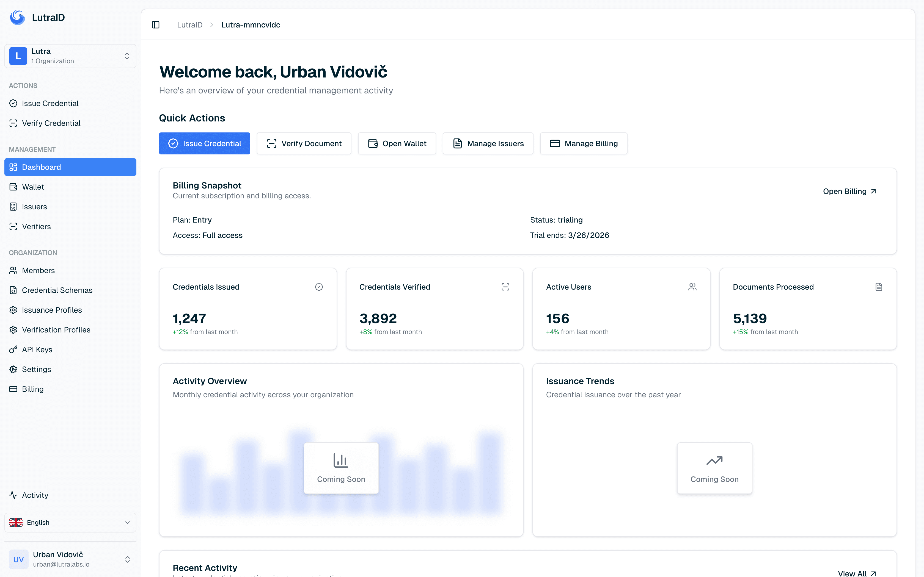Click the bar chart Coming Soon icon
Image resolution: width=924 pixels, height=577 pixels.
tap(340, 460)
